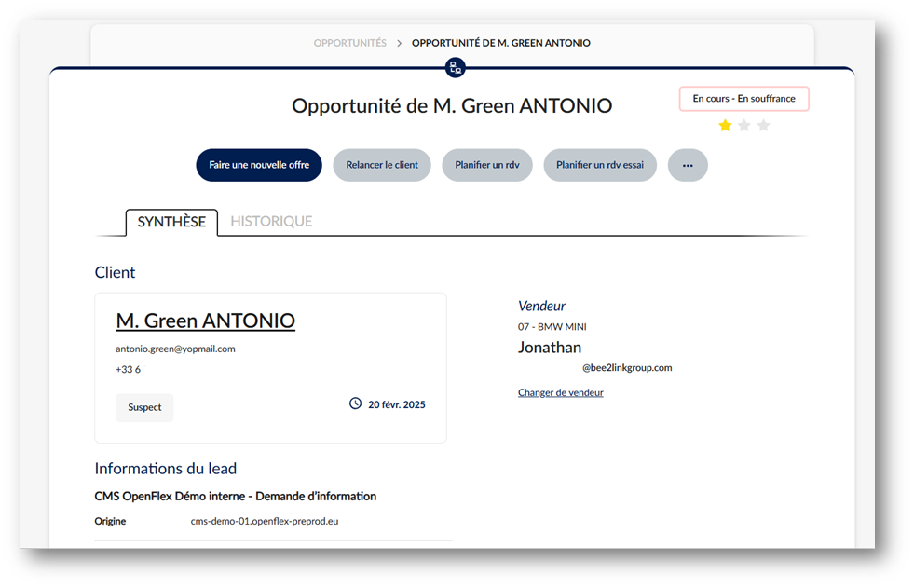Open the En cours - En souffrance status
Viewport: 914px width, 588px height.
tap(743, 99)
